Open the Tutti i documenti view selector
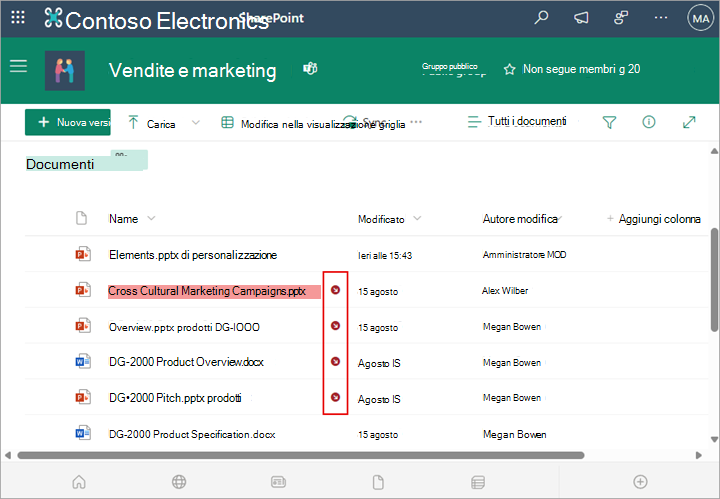 click(517, 121)
